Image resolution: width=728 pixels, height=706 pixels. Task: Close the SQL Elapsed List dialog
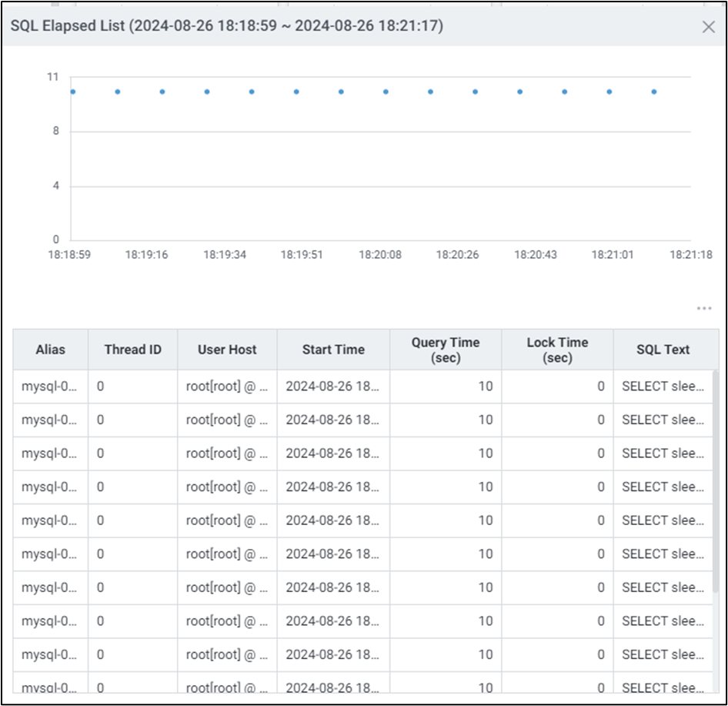pyautogui.click(x=709, y=27)
